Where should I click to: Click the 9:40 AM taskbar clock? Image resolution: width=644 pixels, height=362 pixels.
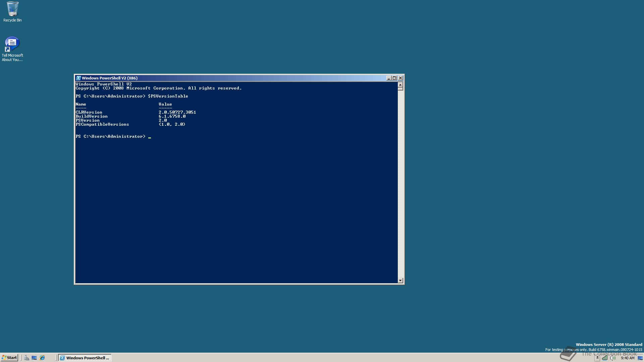pyautogui.click(x=628, y=358)
